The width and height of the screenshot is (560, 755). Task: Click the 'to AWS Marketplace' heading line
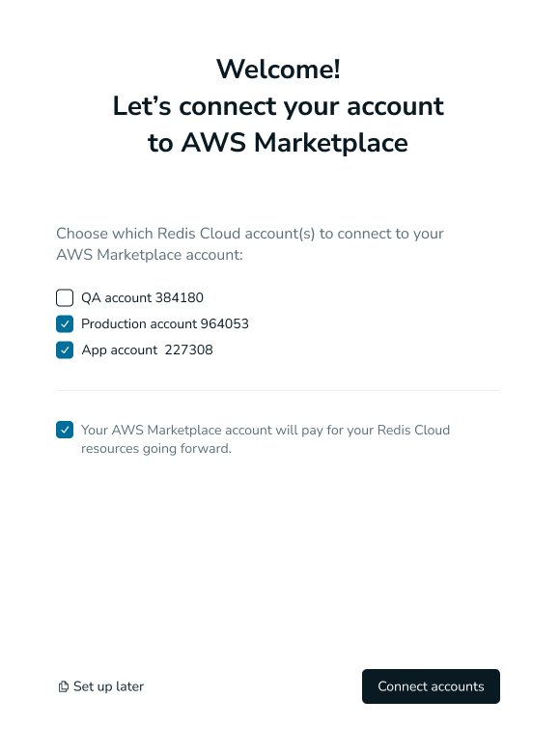tap(278, 143)
